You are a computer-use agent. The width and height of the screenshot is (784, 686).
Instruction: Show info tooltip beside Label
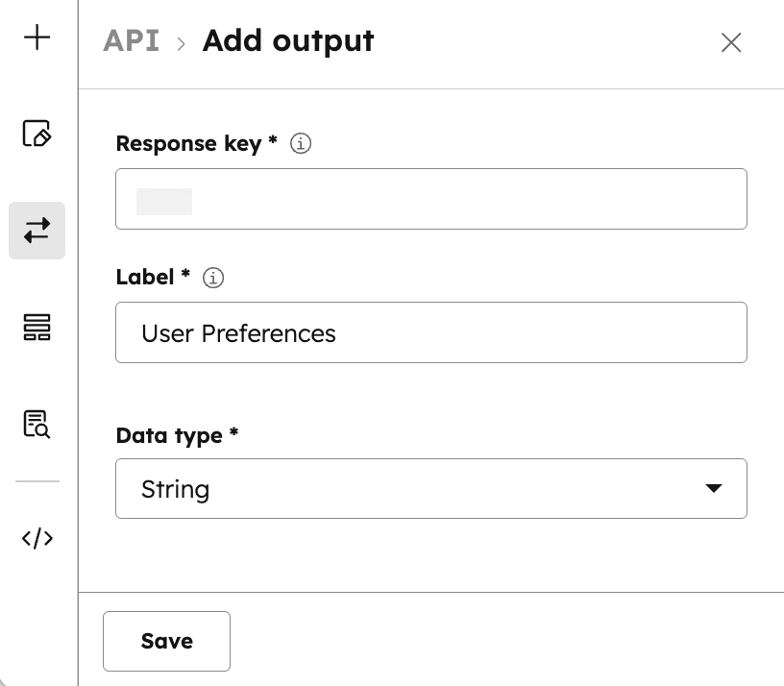point(214,278)
